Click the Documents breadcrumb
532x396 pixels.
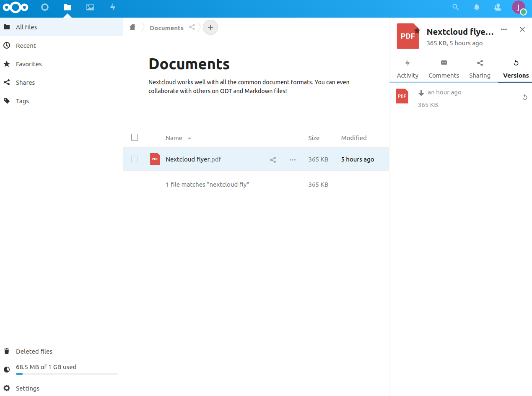pyautogui.click(x=166, y=28)
